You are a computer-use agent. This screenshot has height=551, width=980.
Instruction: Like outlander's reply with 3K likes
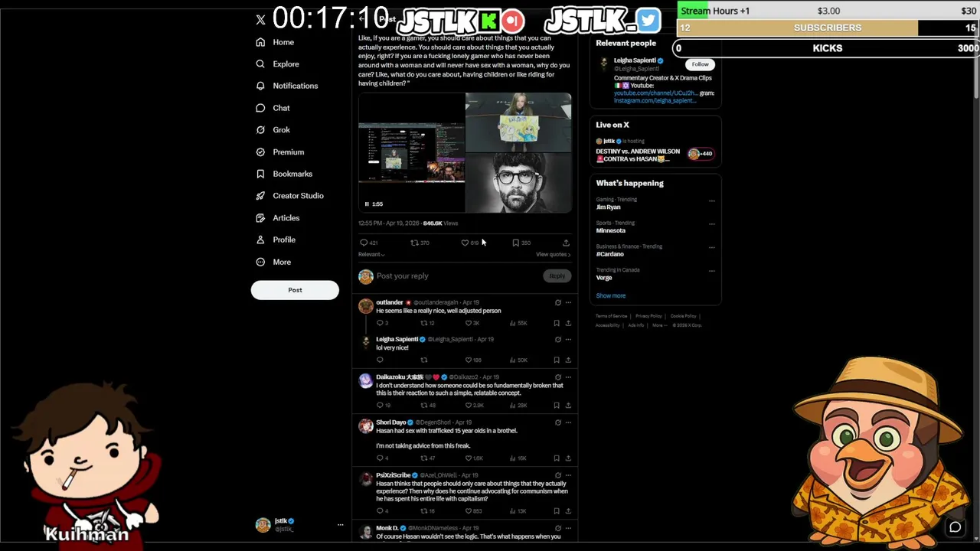click(x=469, y=323)
